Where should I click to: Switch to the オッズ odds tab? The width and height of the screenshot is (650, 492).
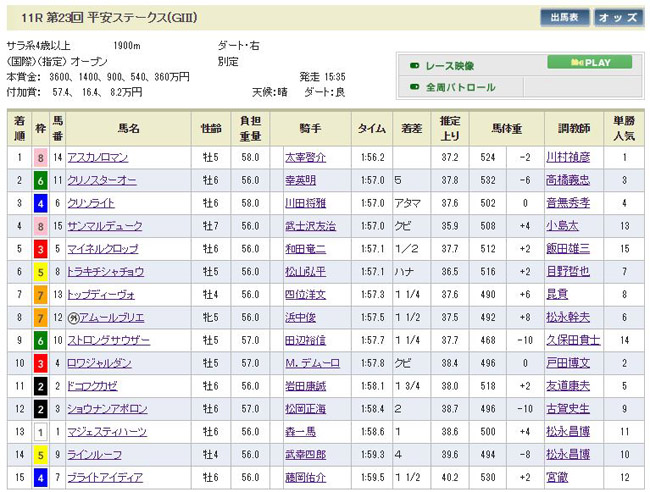pyautogui.click(x=619, y=17)
